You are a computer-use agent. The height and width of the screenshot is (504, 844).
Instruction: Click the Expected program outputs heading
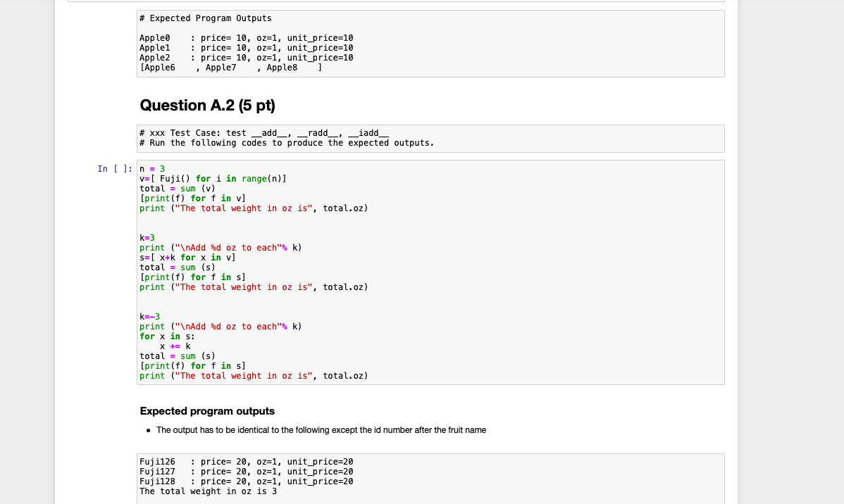(207, 410)
